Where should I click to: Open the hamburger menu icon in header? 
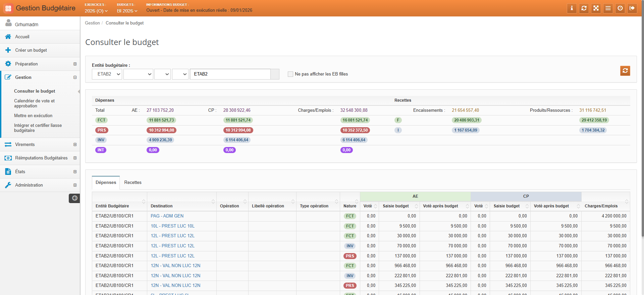(x=608, y=8)
